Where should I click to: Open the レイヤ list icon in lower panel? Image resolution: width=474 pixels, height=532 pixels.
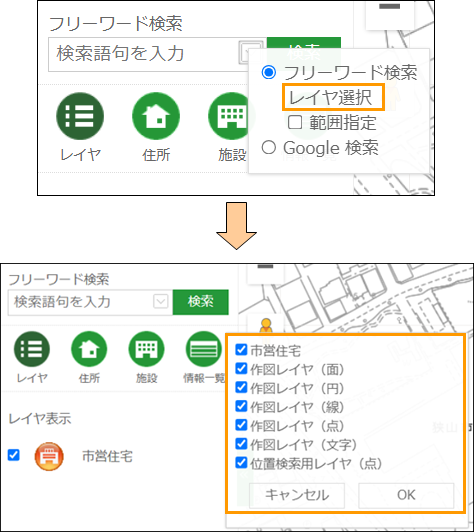(x=32, y=349)
